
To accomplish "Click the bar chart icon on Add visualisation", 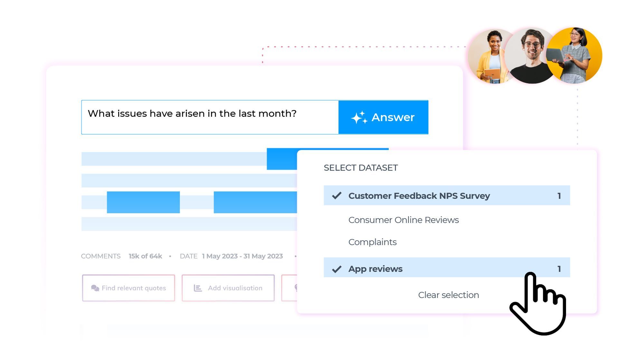I will pyautogui.click(x=197, y=288).
